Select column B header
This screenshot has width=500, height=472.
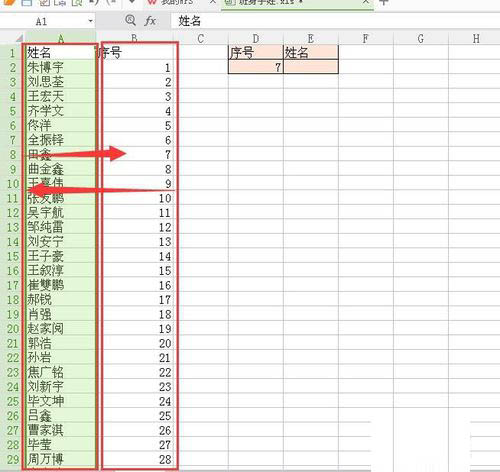click(x=134, y=38)
